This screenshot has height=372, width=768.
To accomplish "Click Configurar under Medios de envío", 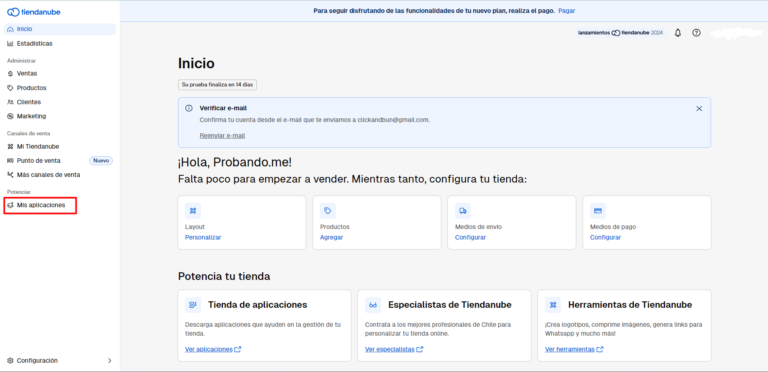I will point(470,237).
